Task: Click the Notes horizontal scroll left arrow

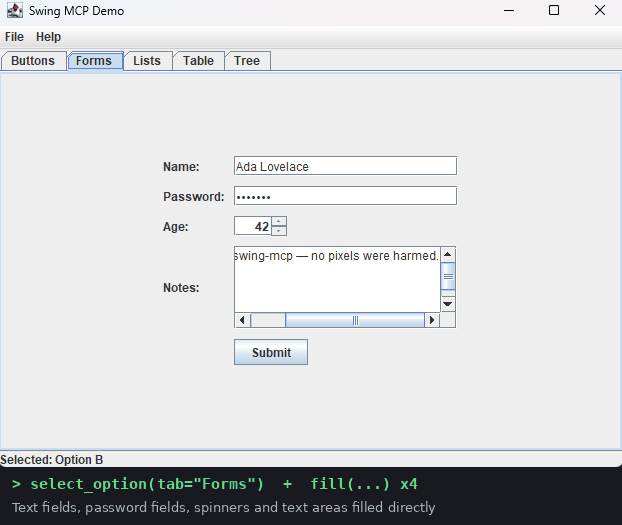Action: point(242,320)
